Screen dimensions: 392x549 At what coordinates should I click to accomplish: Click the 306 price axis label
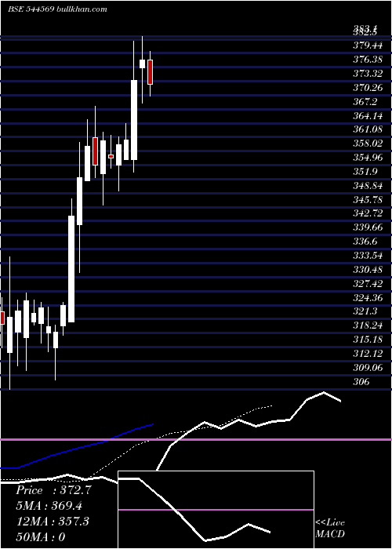click(361, 382)
